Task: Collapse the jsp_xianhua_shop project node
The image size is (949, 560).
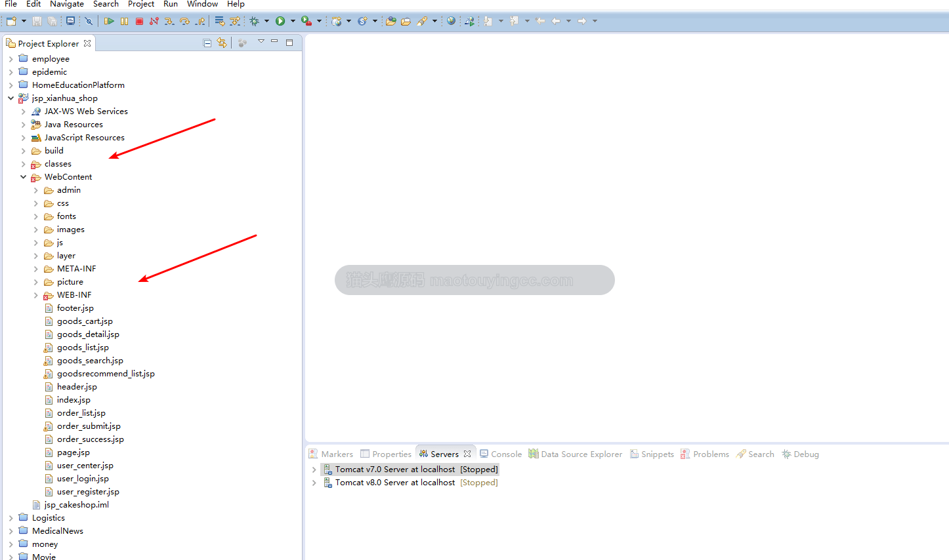Action: click(x=11, y=98)
